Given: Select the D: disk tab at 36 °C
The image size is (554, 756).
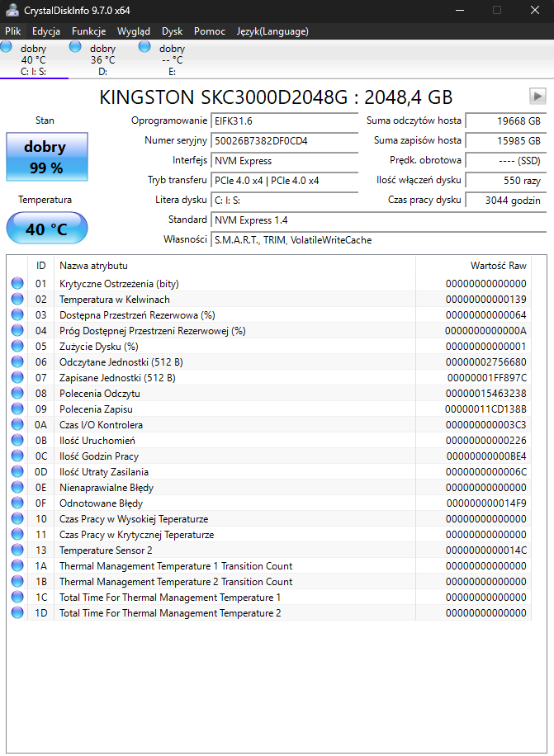Looking at the screenshot, I should 102,59.
